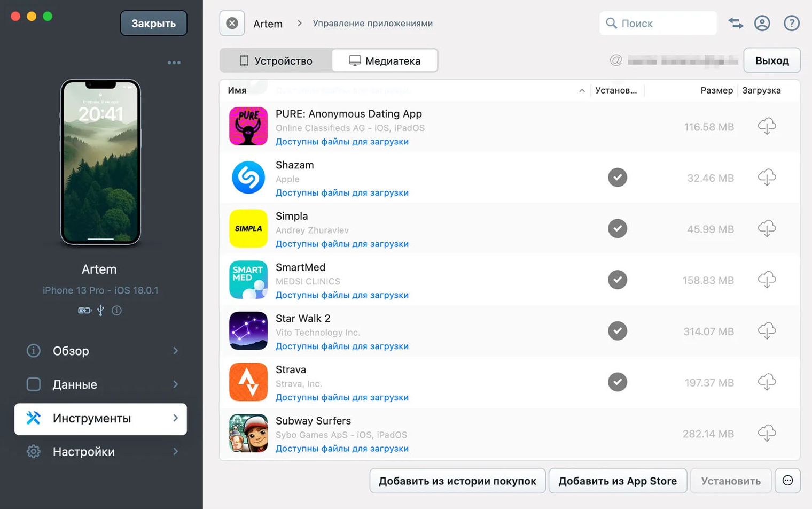This screenshot has height=509, width=812.
Task: Click the Star Walk 2 app icon
Action: point(248,331)
